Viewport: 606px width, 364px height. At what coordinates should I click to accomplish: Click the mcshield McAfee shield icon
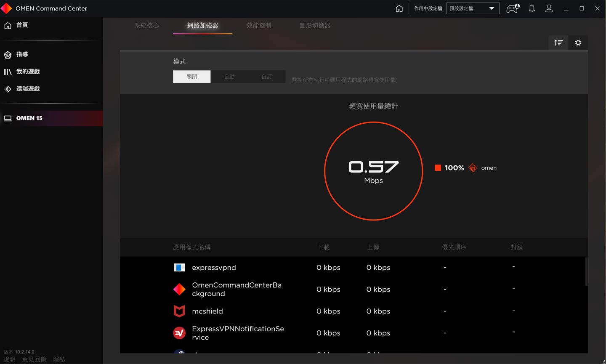click(x=179, y=311)
